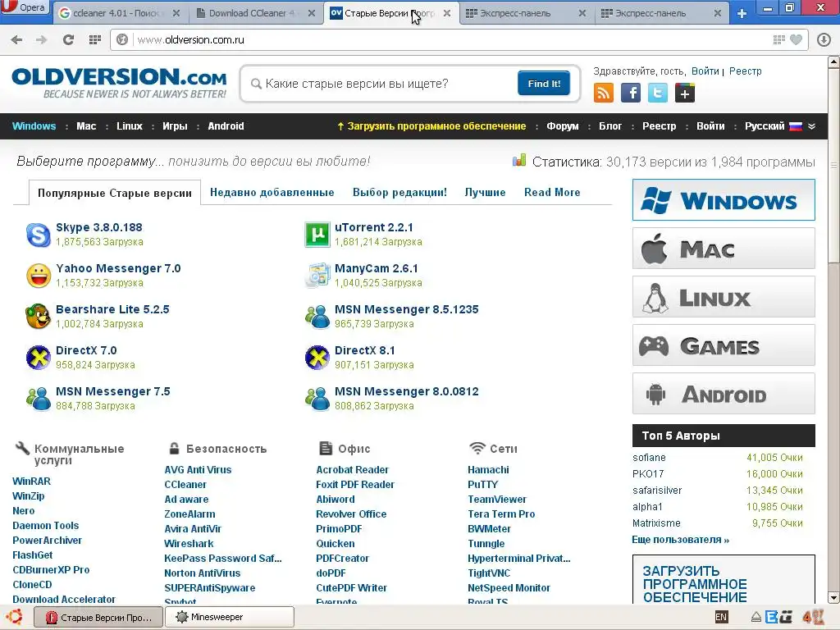Click the address bar URL field

tap(450, 39)
